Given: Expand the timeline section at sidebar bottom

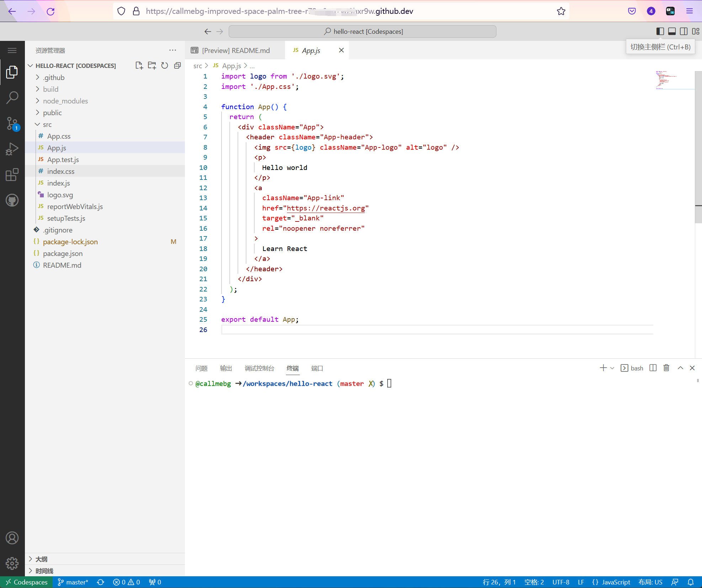Looking at the screenshot, I should click(105, 571).
